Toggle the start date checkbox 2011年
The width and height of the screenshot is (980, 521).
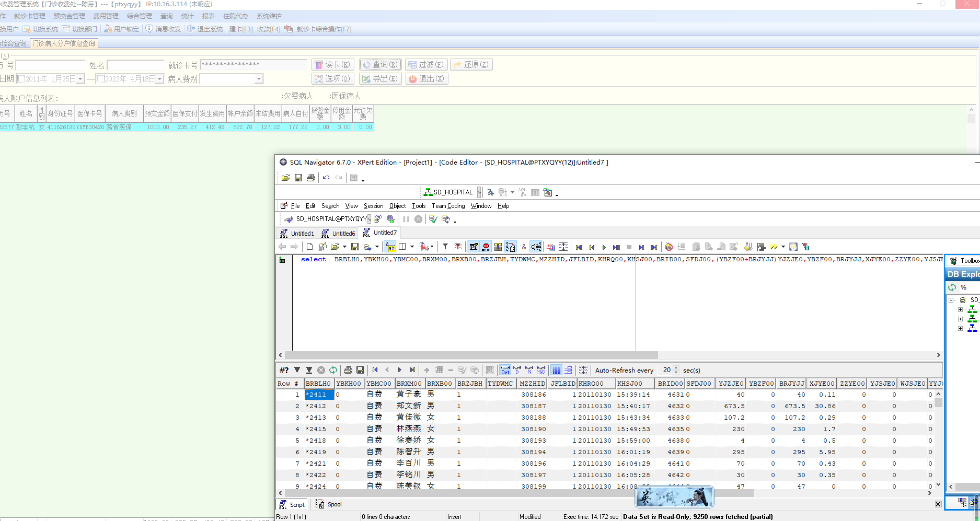click(x=21, y=79)
